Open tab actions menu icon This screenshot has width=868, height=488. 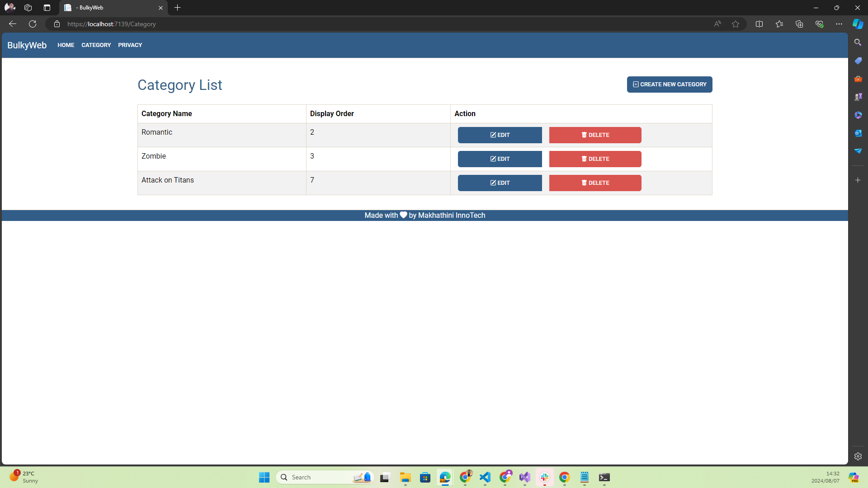(47, 8)
